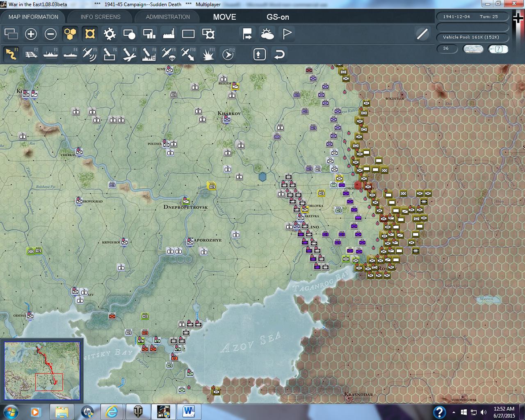
Task: Toggle the factory display icon
Action: [169, 34]
